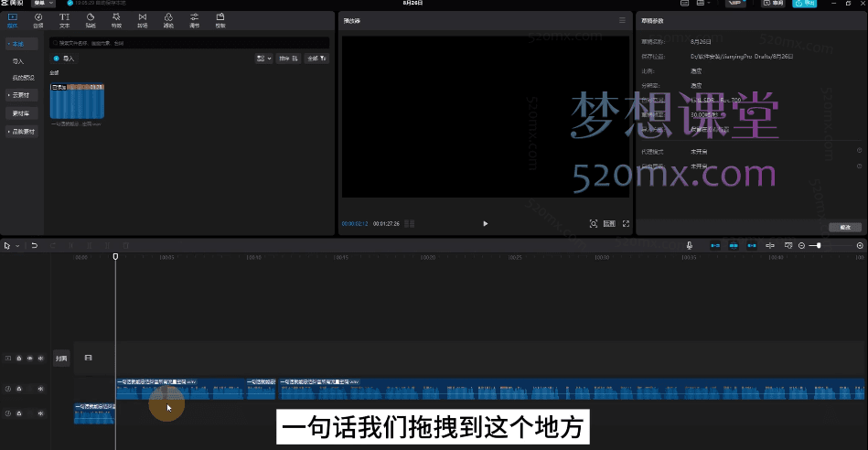The image size is (868, 450).
Task: Open the selection tool mode dropdown arrow
Action: [x=17, y=246]
